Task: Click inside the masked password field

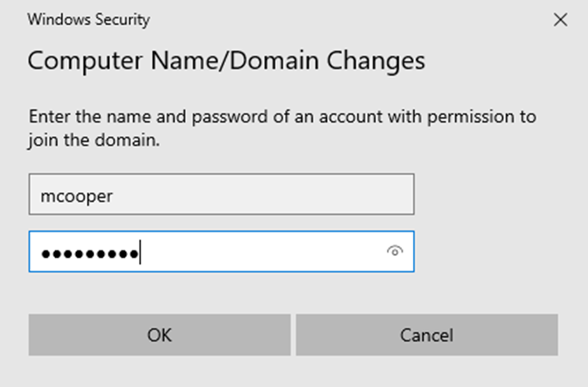Action: (221, 251)
